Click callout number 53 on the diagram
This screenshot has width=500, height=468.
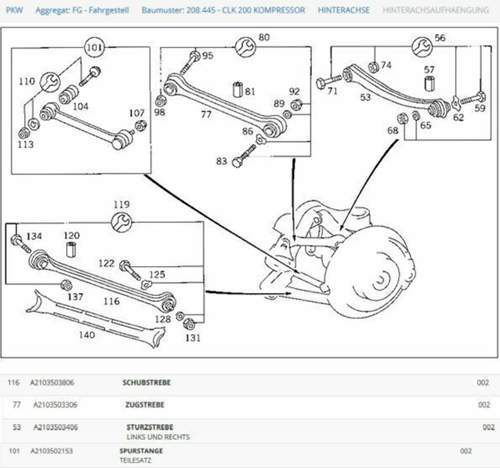[365, 97]
